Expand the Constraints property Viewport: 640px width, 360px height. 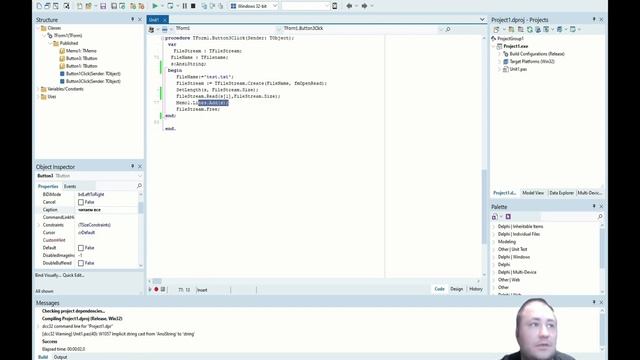[39, 225]
